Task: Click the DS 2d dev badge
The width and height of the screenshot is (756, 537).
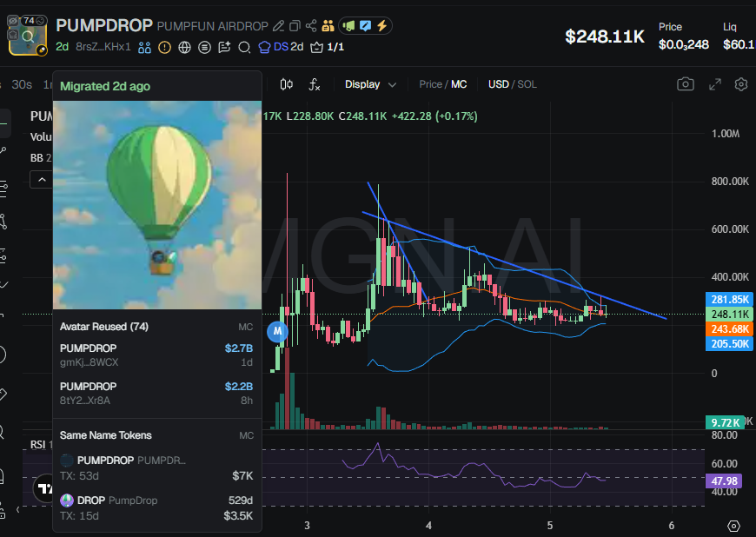Action: [x=281, y=47]
